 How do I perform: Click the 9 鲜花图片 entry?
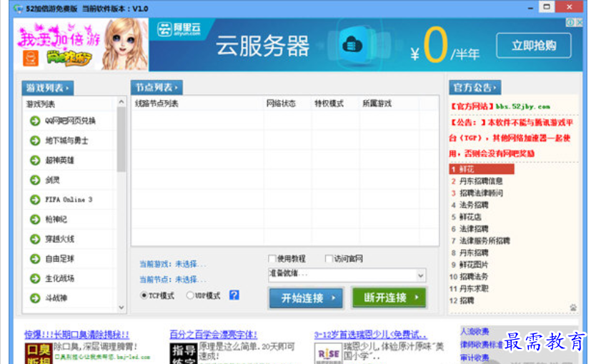(x=470, y=265)
